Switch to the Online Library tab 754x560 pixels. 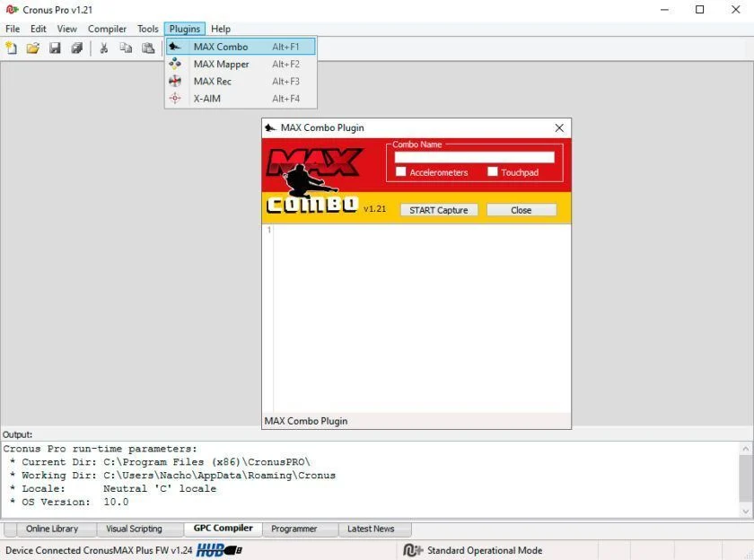[x=52, y=529]
